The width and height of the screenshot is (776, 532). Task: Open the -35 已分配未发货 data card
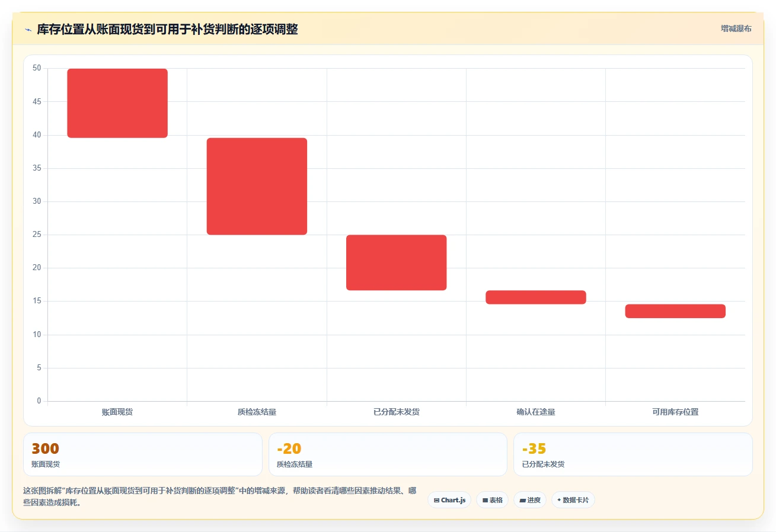[633, 454]
